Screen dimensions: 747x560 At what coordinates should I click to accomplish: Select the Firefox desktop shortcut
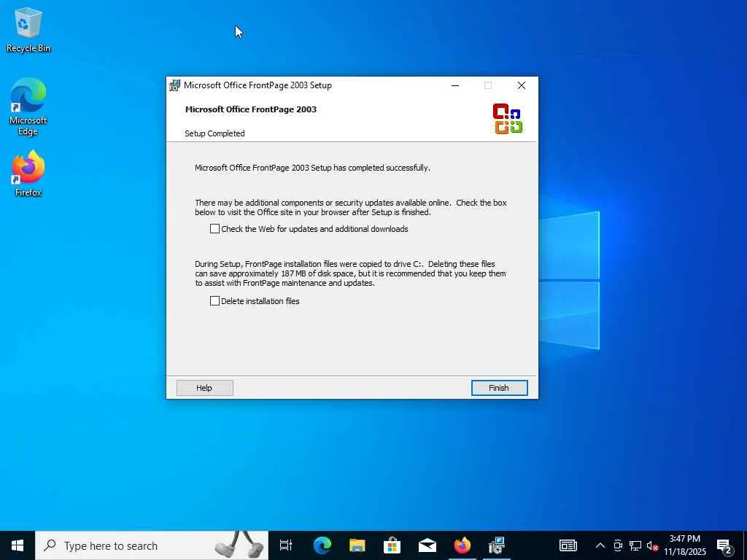tap(28, 174)
